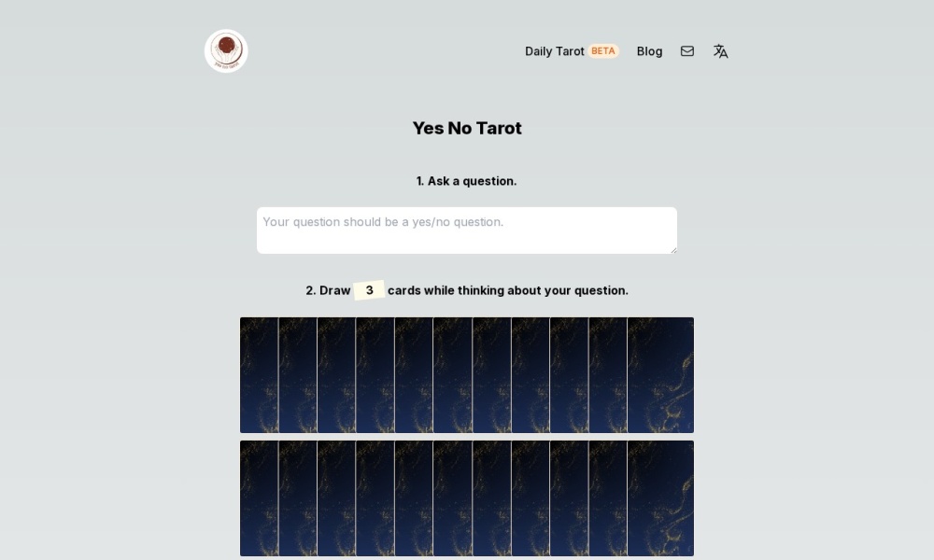Click the tarot site logo icon
The height and width of the screenshot is (560, 934).
pyautogui.click(x=226, y=51)
